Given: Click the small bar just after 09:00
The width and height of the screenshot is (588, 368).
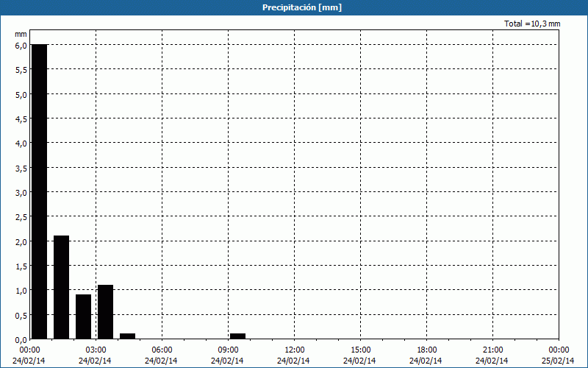Looking at the screenshot, I should click(237, 336).
